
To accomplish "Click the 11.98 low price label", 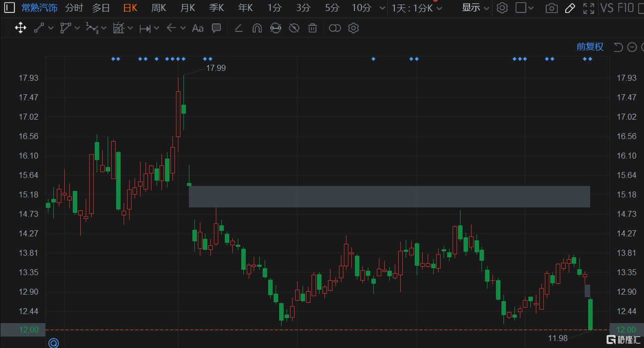I will point(558,338).
